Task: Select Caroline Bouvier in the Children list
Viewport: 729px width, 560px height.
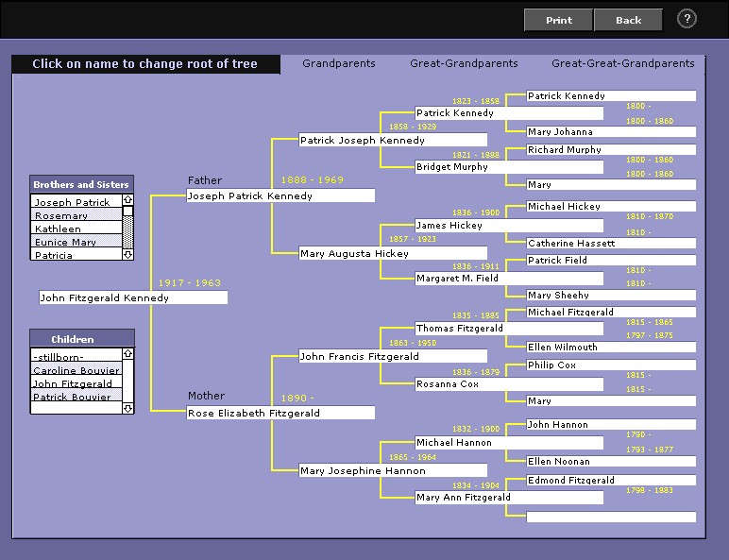Action: (x=76, y=370)
